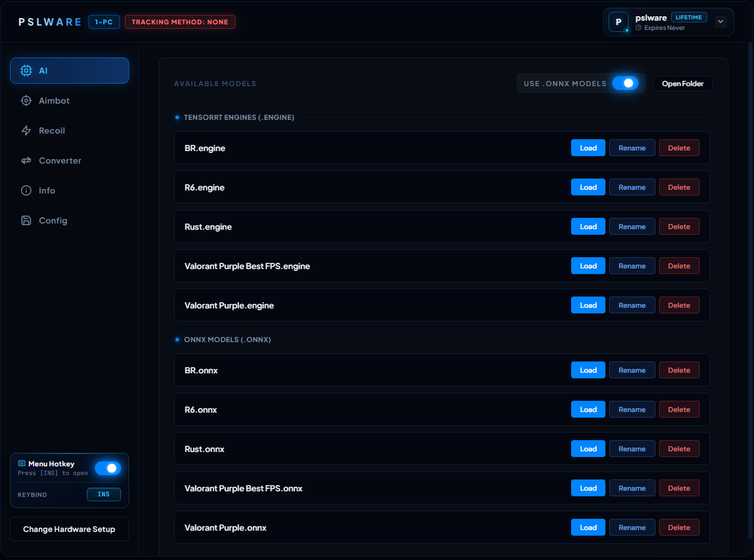The height and width of the screenshot is (560, 754).
Task: Open the Config section
Action: click(x=69, y=220)
